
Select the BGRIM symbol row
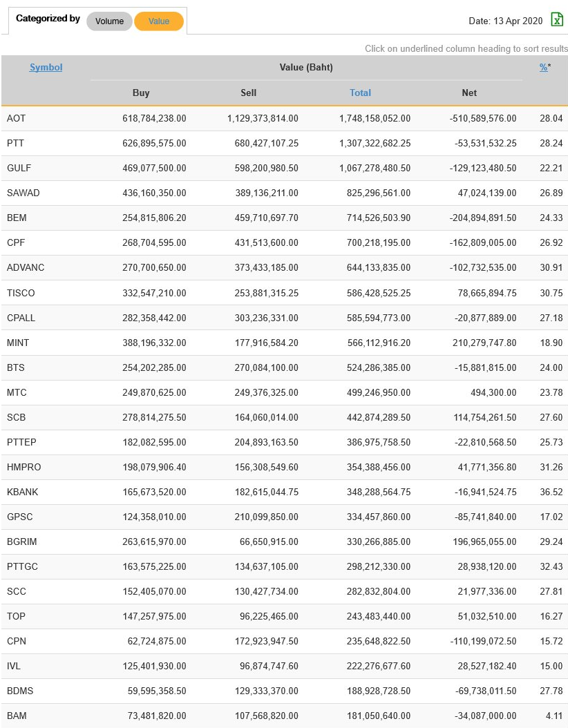click(21, 542)
